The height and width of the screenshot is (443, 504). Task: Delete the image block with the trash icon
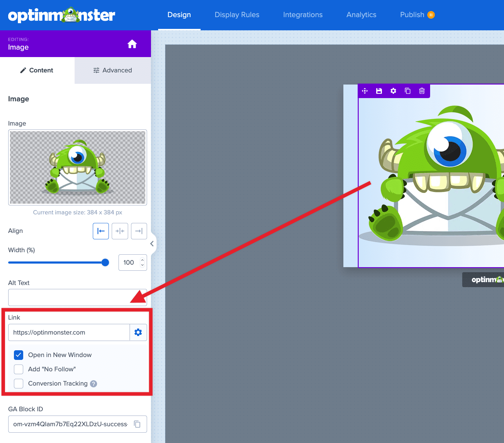(422, 91)
